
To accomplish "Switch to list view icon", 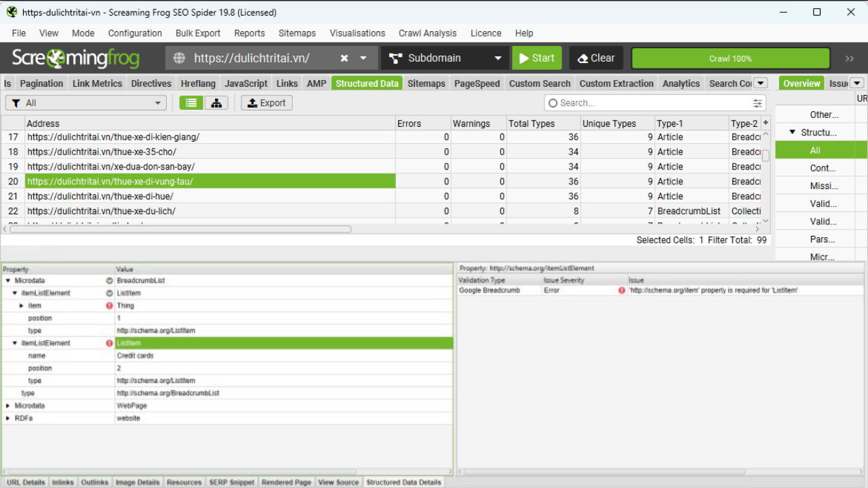I will 191,103.
